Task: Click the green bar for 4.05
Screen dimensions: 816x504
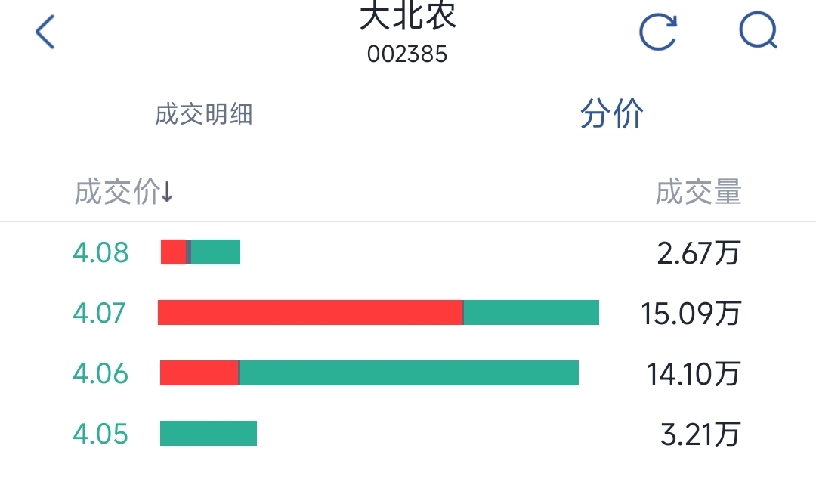Action: 209,433
